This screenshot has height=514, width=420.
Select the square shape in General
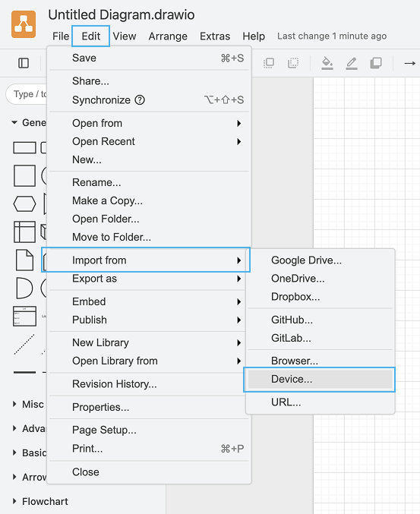click(24, 176)
